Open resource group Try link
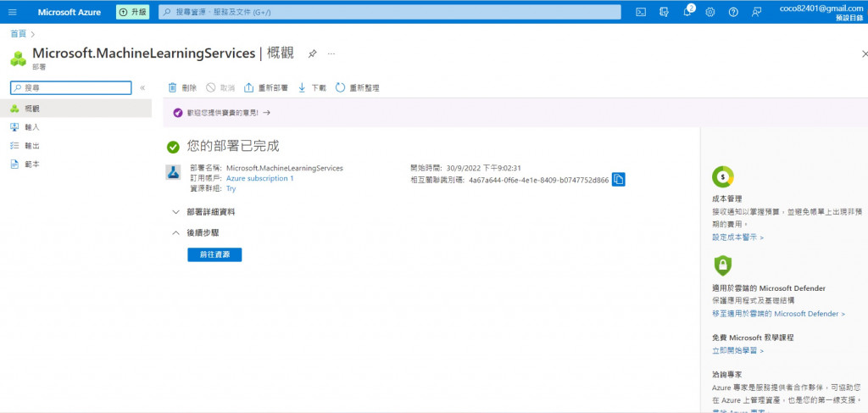Viewport: 868px width, 413px height. [231, 188]
